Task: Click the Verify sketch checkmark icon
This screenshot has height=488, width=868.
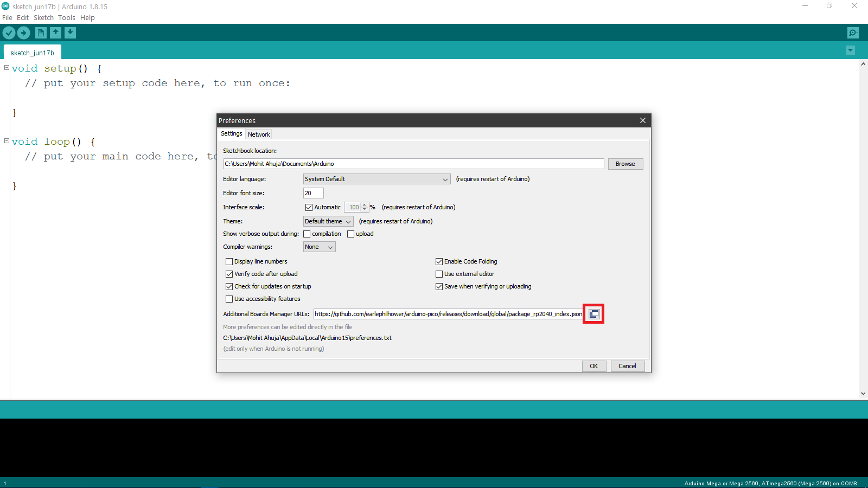Action: point(9,33)
